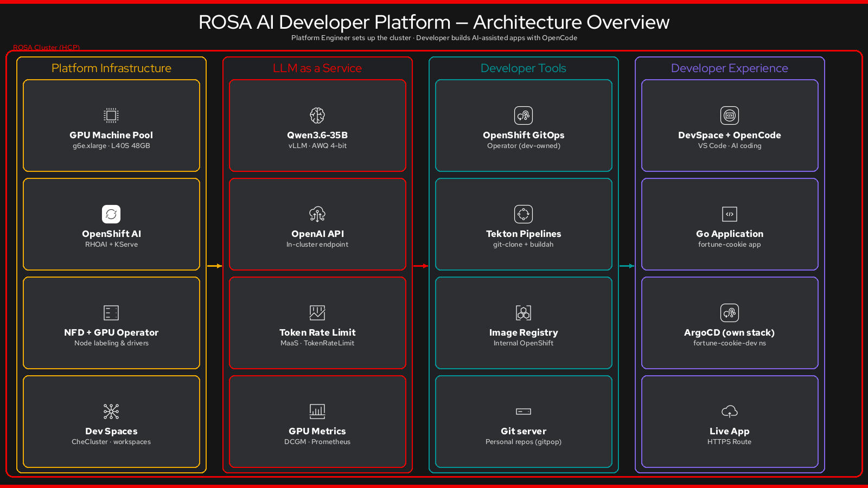Click the 'GPU Metrics' card title

tap(317, 431)
